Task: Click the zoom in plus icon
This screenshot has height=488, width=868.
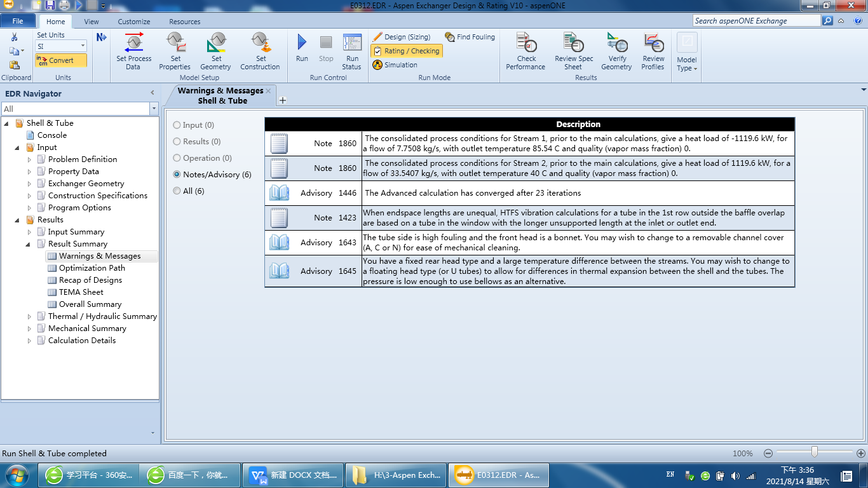Action: pos(861,454)
